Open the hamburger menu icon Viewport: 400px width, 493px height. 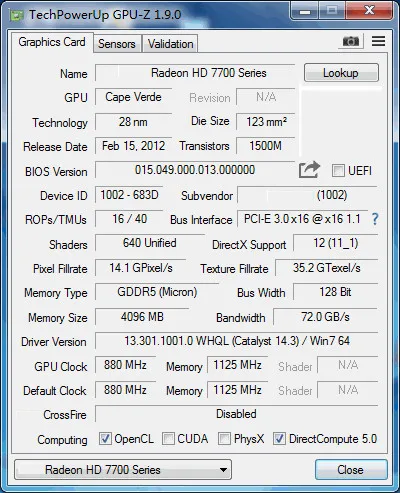[378, 41]
